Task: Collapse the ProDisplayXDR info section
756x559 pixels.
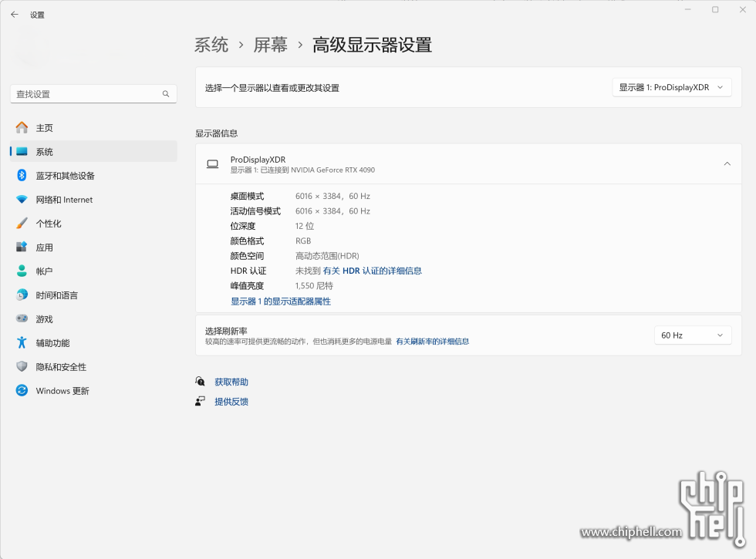Action: point(727,163)
